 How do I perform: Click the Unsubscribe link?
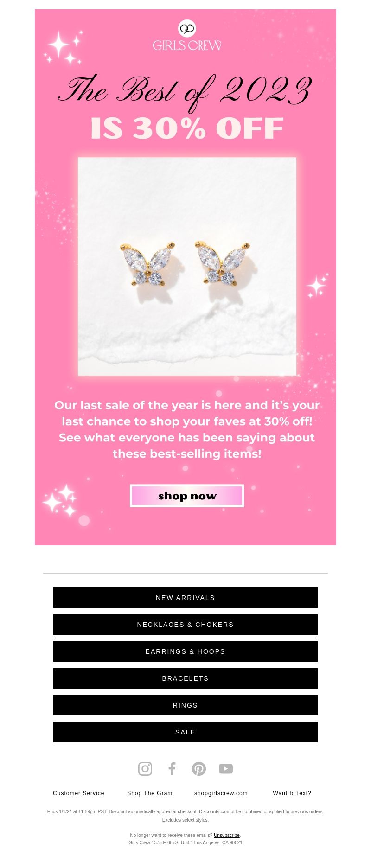click(x=227, y=835)
